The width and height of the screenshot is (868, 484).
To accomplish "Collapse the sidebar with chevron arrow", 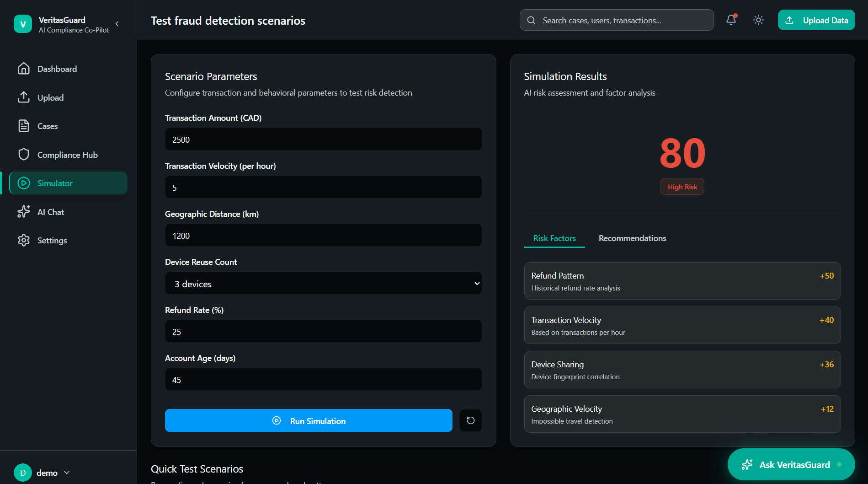I will coord(117,24).
